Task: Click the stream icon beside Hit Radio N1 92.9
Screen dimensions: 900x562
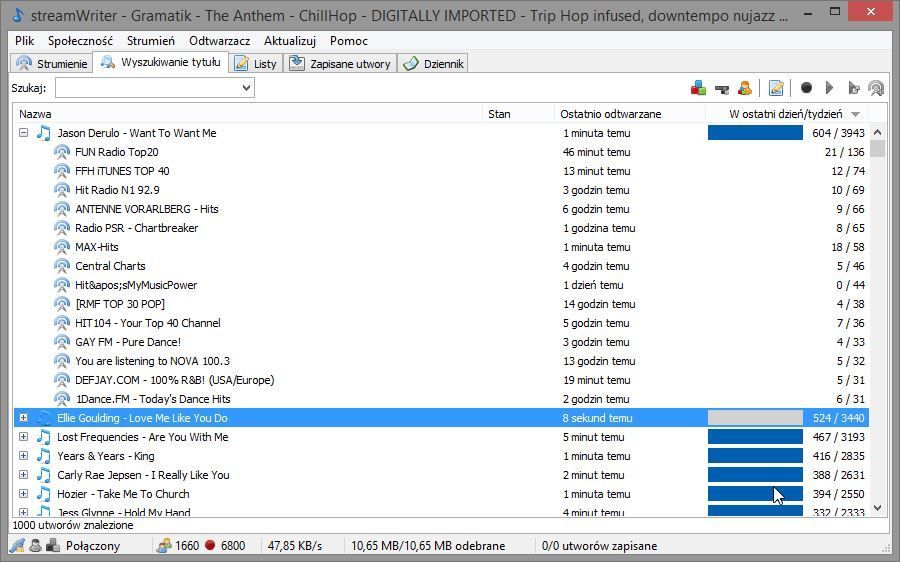Action: click(62, 189)
